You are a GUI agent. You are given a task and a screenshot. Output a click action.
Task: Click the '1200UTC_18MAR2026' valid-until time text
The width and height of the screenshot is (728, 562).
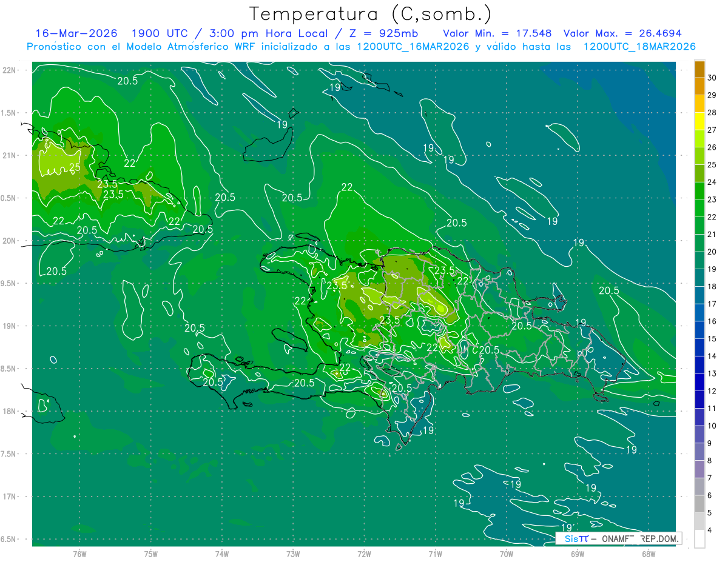639,46
